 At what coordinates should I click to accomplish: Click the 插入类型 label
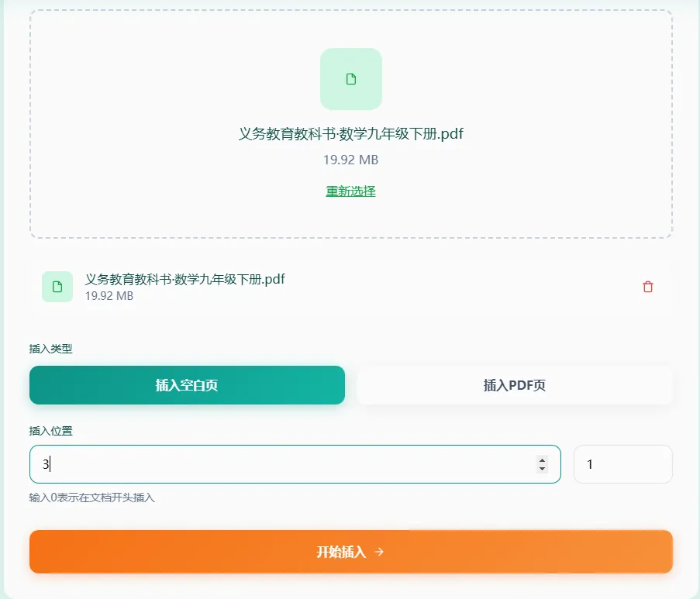pos(51,349)
